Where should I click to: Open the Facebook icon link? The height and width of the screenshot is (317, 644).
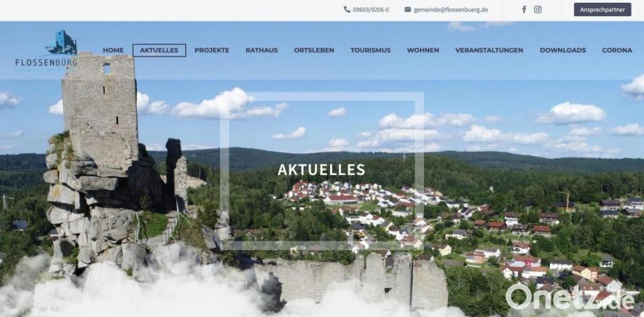pos(524,9)
